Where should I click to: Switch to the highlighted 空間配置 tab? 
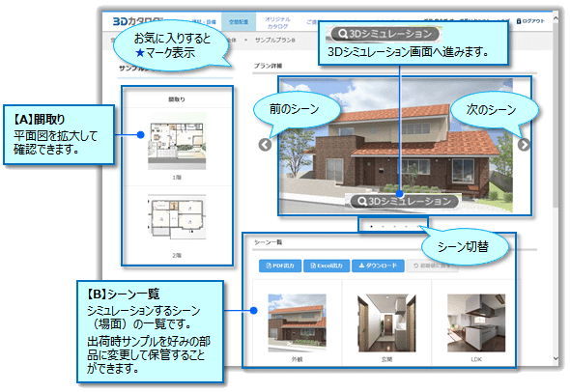[239, 22]
